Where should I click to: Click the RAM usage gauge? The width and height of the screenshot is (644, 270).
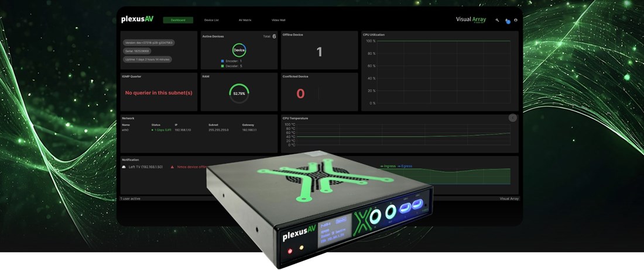(x=239, y=93)
